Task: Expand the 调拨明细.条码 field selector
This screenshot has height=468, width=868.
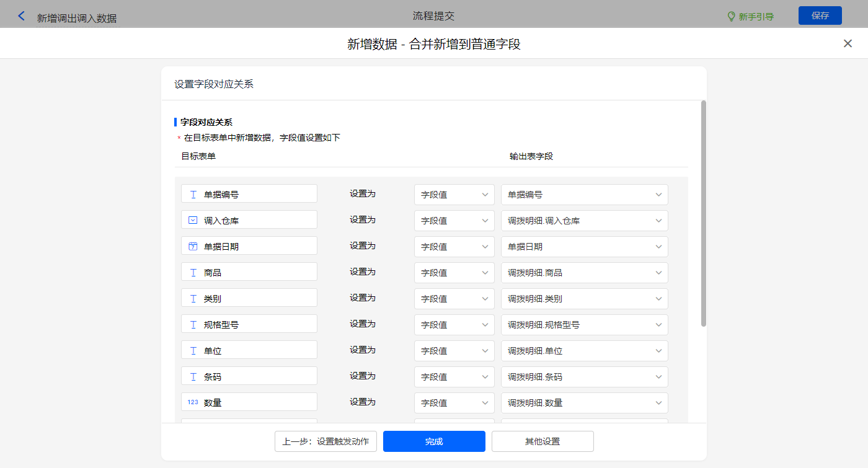Action: tap(584, 376)
